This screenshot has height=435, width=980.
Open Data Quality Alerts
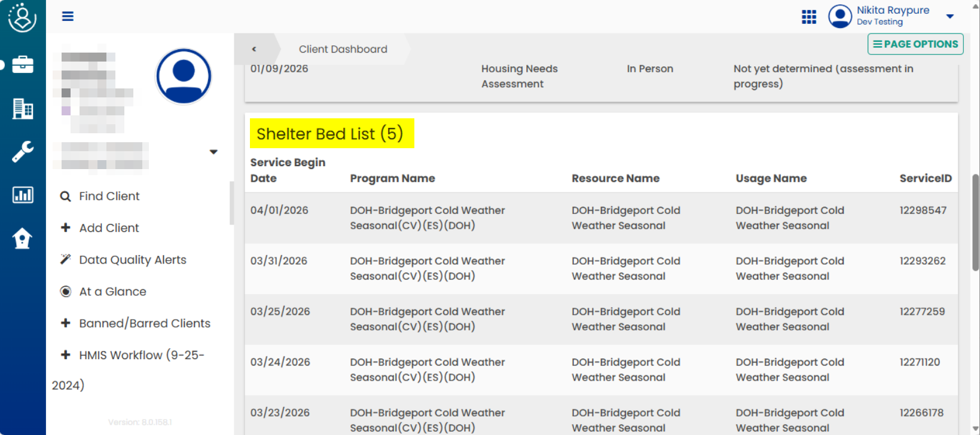tap(132, 260)
